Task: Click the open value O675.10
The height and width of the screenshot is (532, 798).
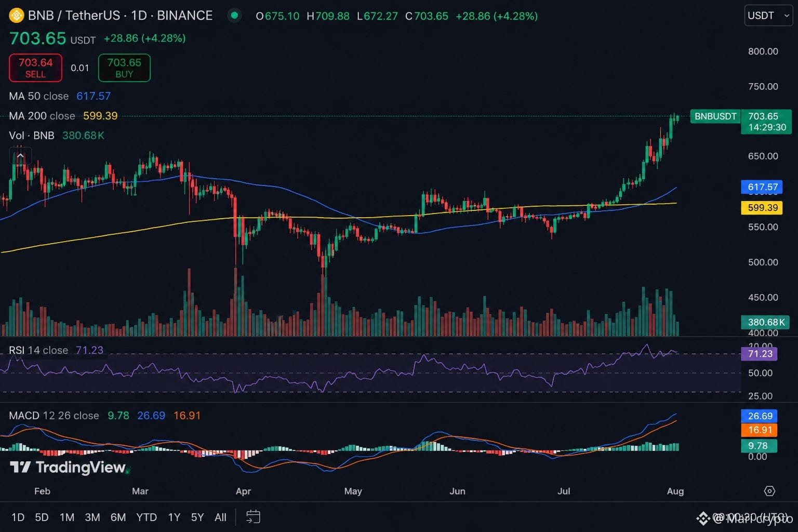Action: point(277,16)
